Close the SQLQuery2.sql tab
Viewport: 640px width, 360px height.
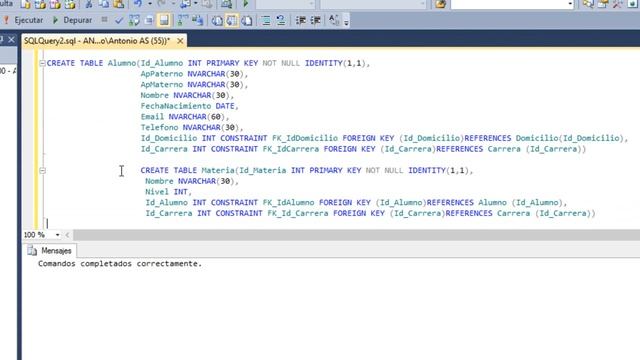point(180,41)
